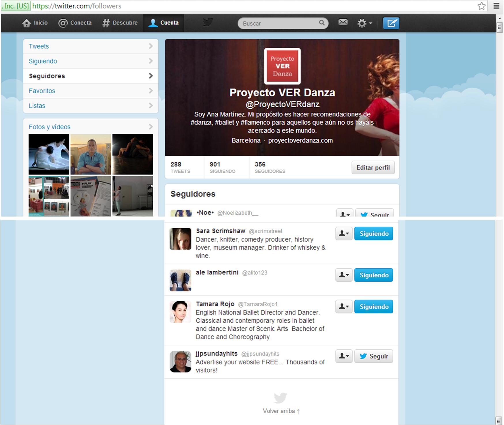Click the Twitter bird logo in navbar
Viewport: 504px width, 425px height.
208,22
